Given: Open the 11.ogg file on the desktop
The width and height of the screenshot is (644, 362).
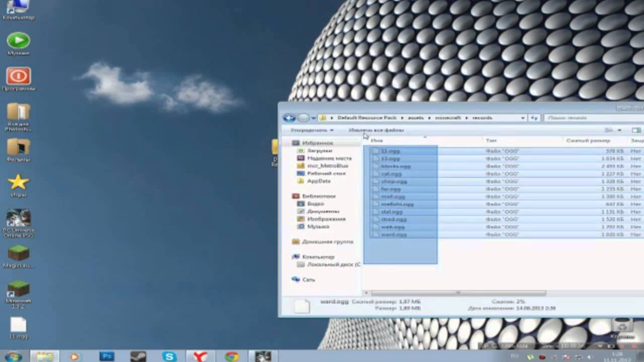Looking at the screenshot, I should [x=19, y=328].
